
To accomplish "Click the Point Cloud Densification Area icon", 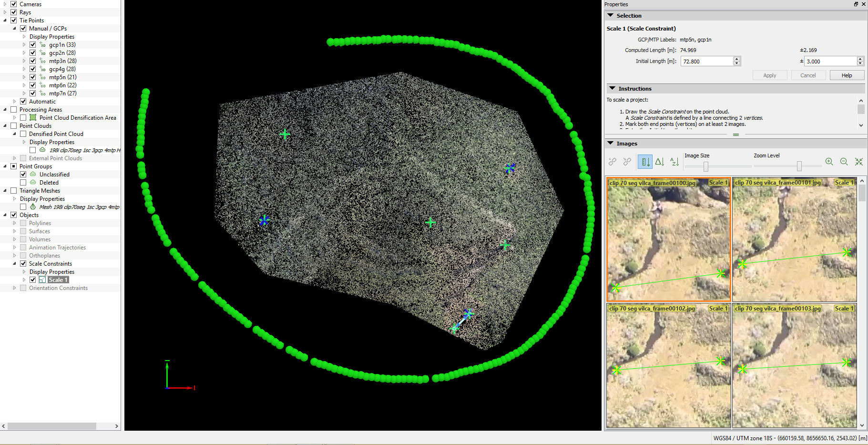I will pyautogui.click(x=33, y=117).
